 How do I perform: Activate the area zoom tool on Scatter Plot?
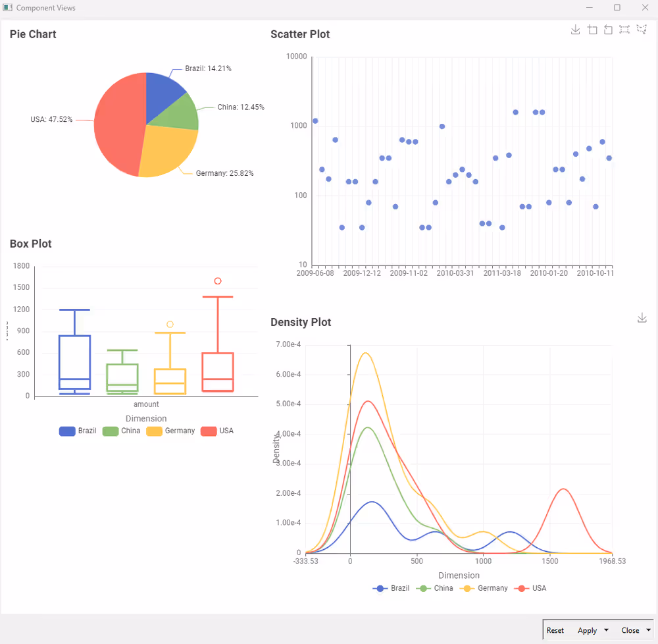[592, 30]
